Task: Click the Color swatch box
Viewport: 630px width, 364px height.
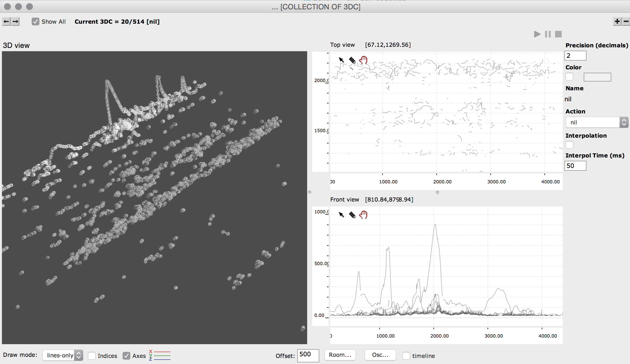Action: [597, 77]
